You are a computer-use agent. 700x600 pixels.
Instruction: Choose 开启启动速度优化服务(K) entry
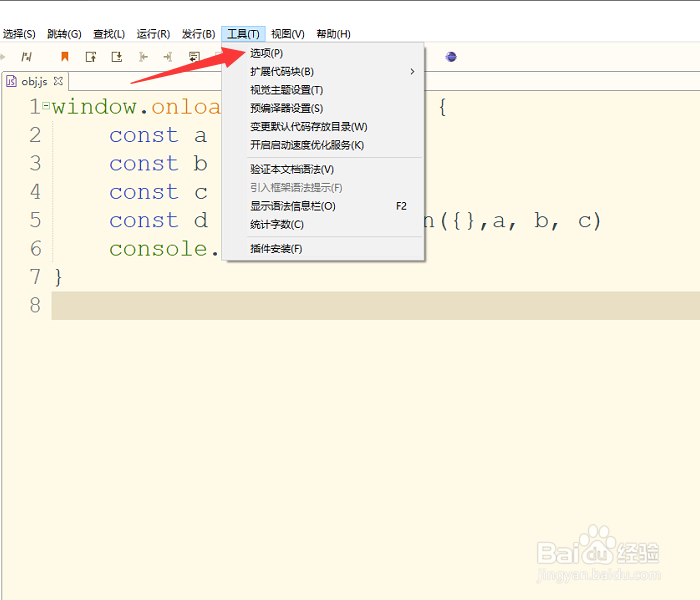pos(323,145)
